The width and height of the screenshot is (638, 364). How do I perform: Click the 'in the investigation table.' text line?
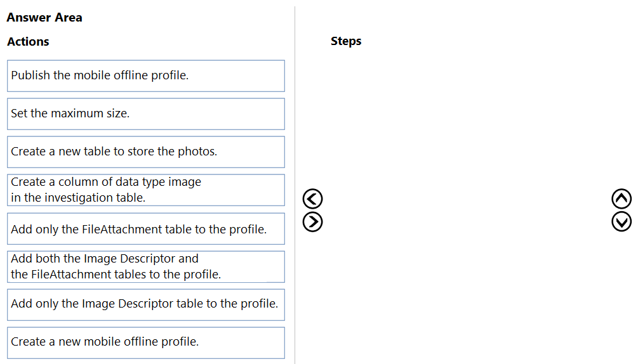click(x=78, y=198)
